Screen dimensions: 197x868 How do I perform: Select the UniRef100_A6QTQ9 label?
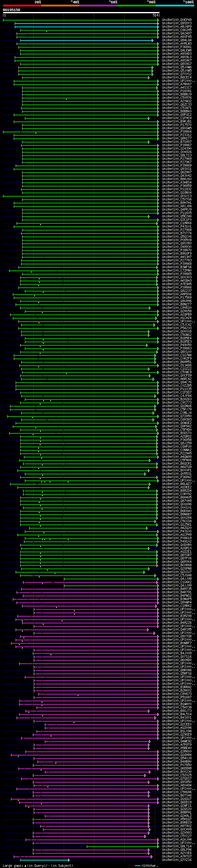click(x=177, y=467)
